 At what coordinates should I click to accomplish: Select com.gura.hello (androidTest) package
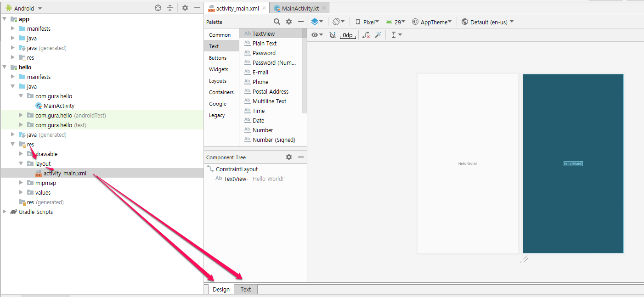(67, 115)
